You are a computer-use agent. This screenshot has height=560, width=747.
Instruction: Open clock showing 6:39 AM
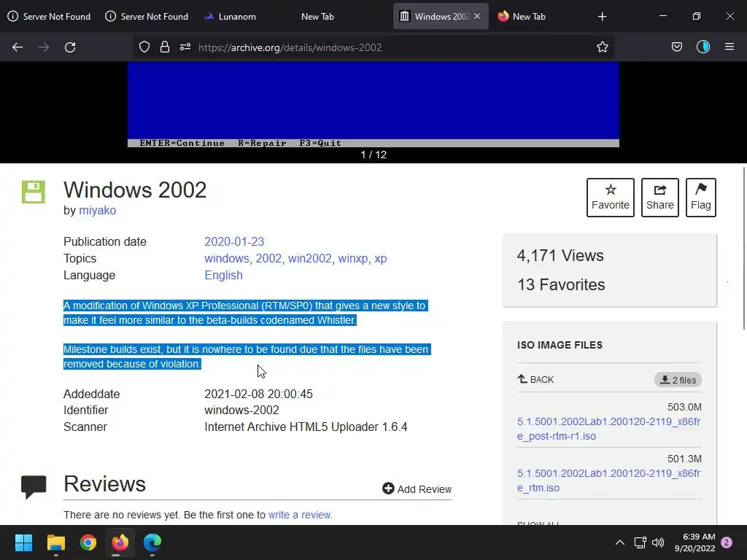[x=694, y=542]
